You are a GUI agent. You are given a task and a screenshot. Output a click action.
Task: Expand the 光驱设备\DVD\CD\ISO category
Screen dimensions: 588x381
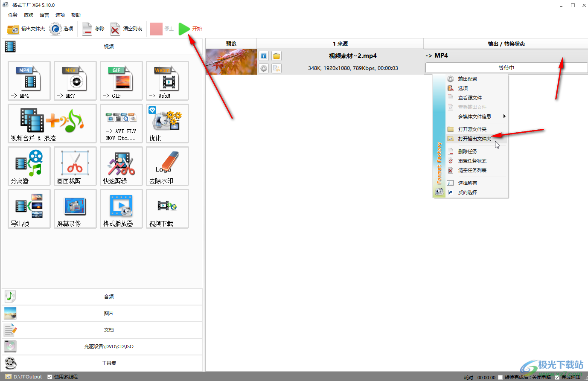click(102, 346)
